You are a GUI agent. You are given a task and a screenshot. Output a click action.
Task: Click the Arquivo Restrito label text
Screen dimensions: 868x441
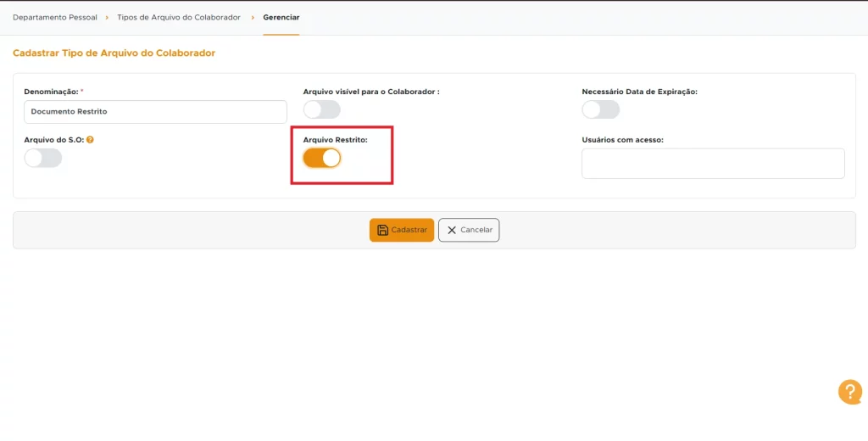click(x=335, y=139)
